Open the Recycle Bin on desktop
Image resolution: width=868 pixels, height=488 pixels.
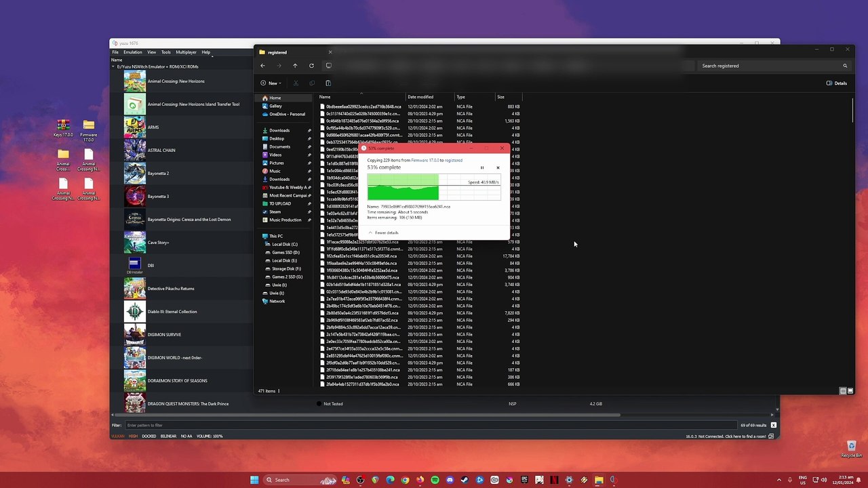(x=851, y=447)
